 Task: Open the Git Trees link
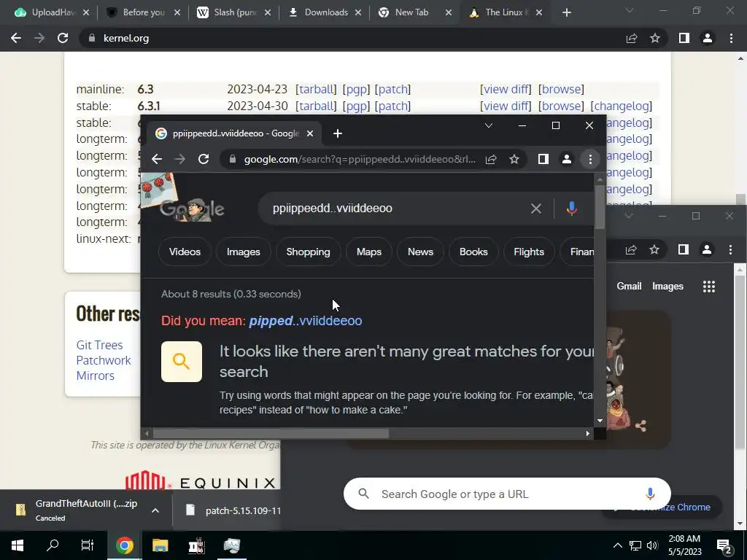[99, 345]
